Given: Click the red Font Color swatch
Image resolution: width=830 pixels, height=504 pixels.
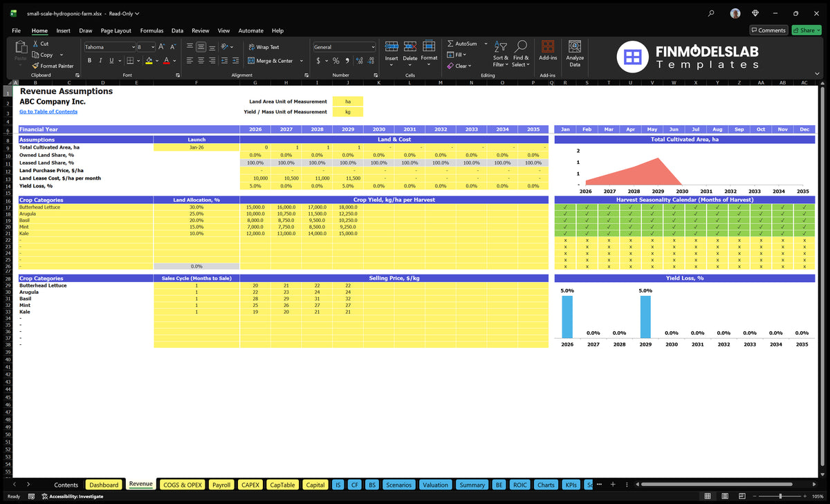Looking at the screenshot, I should coord(167,61).
